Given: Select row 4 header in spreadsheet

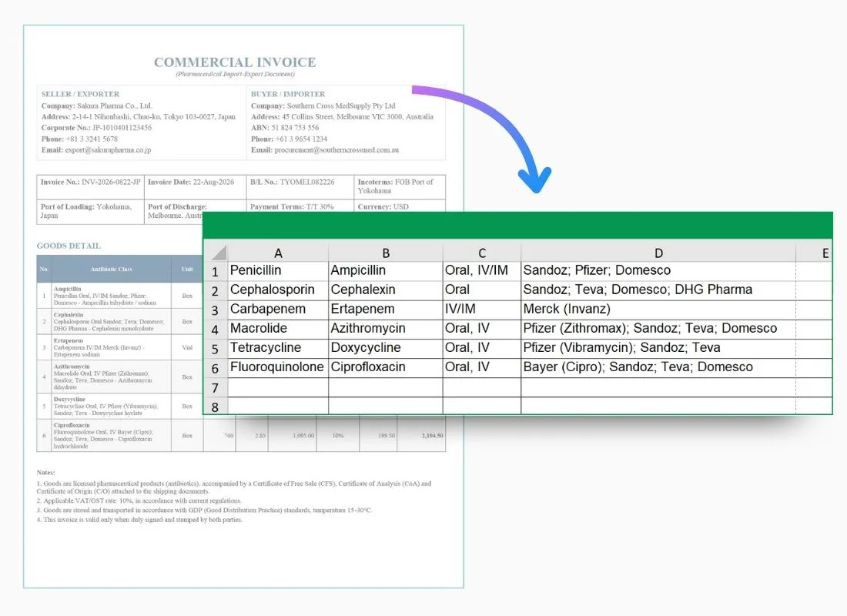Looking at the screenshot, I should pos(216,330).
